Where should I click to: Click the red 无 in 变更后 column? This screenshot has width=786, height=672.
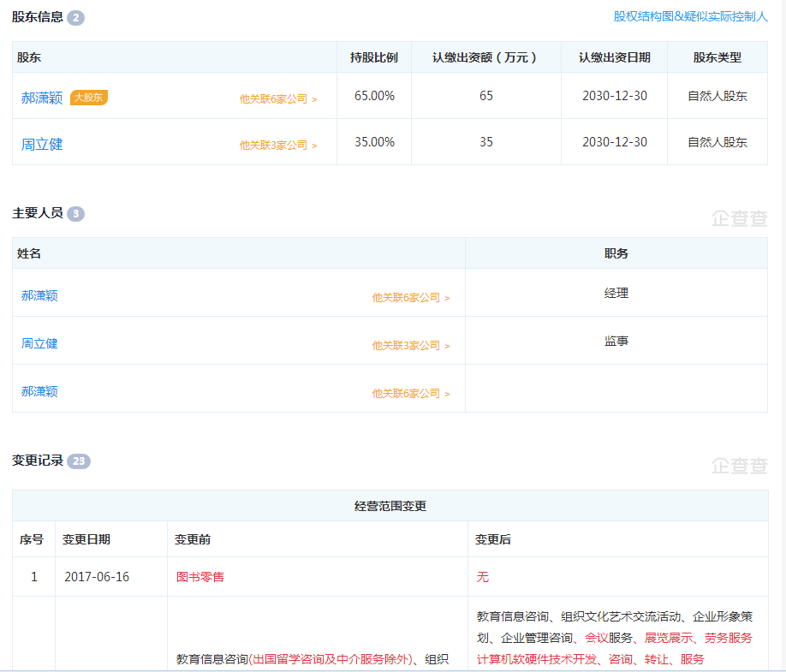(482, 577)
